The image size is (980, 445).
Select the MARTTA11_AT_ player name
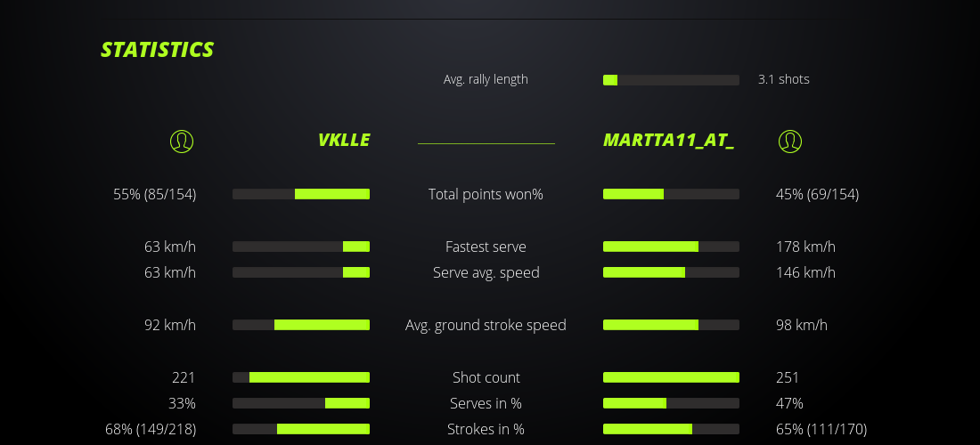(x=668, y=141)
